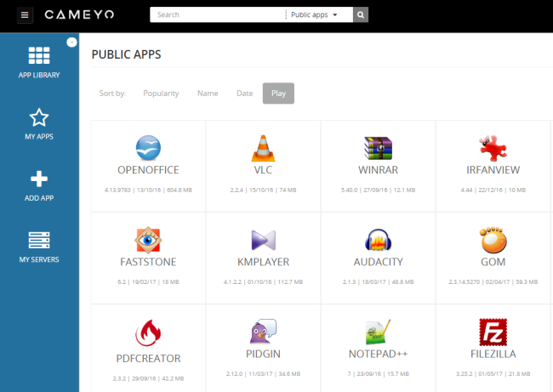Click Notepad++ details text ending 15.7 MB
The image size is (553, 392).
(x=378, y=374)
